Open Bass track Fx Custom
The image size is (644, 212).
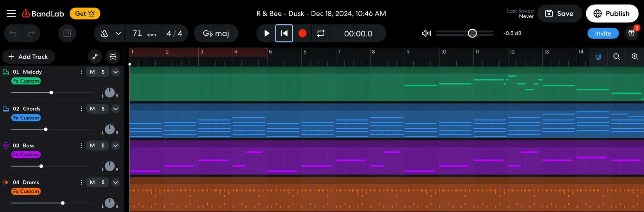coord(26,155)
